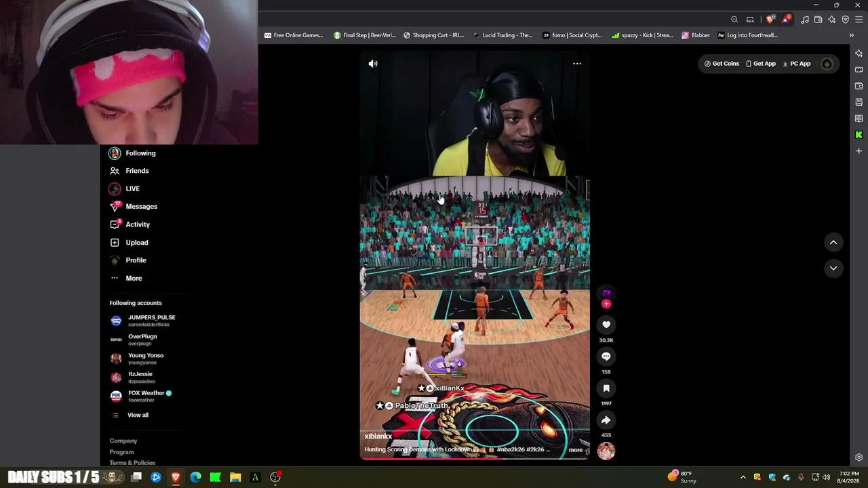868x488 pixels.
Task: Open the Lucid Trading bookmark
Action: (x=503, y=35)
